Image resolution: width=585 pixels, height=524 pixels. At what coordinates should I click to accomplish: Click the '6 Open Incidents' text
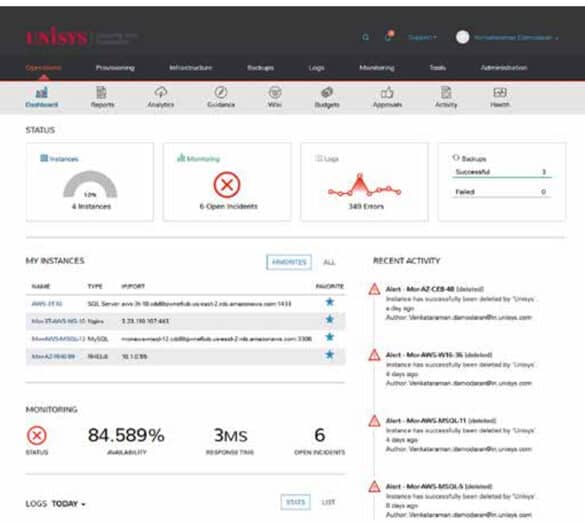tap(228, 206)
